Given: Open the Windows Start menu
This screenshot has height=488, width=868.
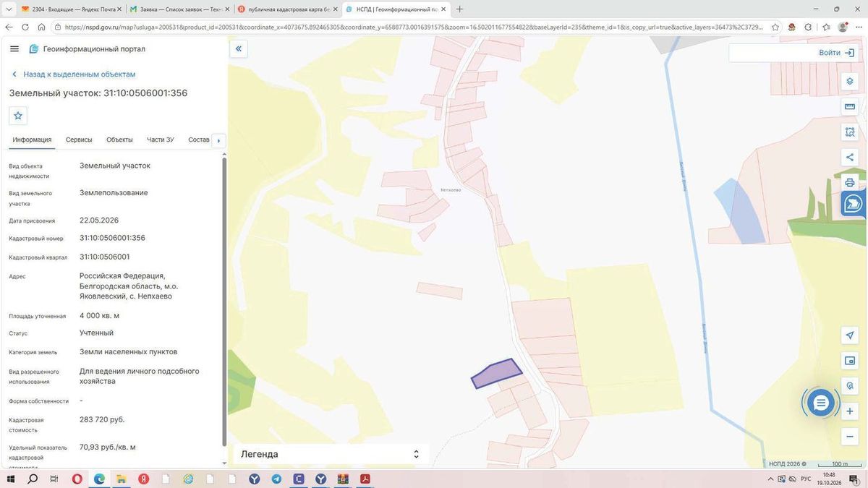Looking at the screenshot, I should point(11,479).
